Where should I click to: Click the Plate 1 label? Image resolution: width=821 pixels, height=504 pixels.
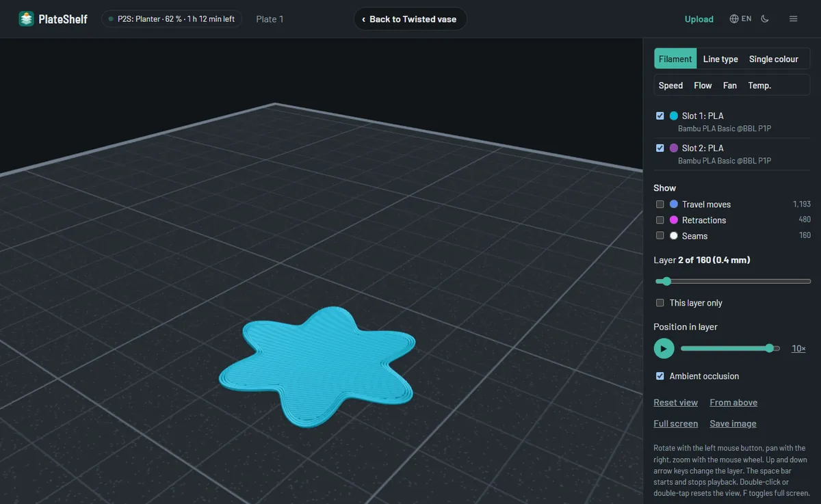point(270,19)
